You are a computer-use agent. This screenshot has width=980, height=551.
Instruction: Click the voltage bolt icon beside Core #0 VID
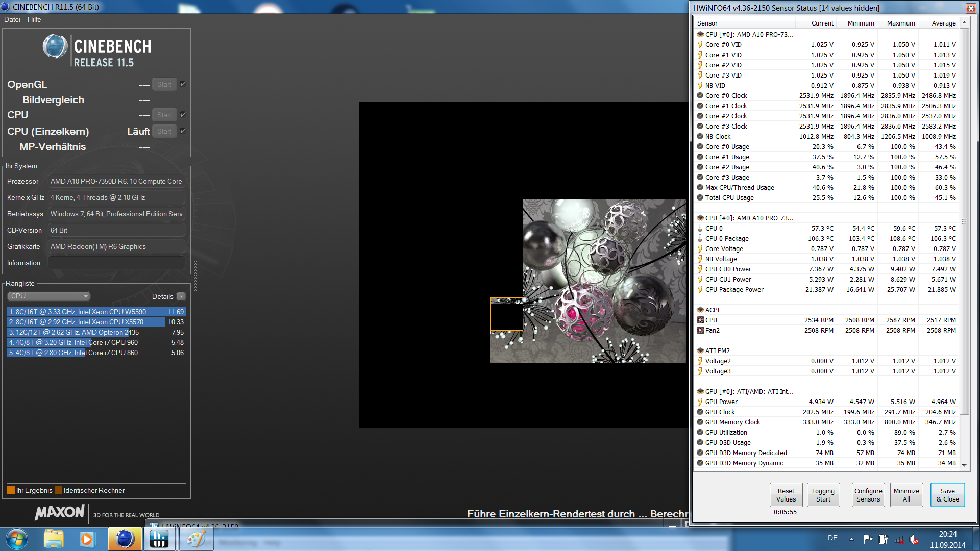pyautogui.click(x=700, y=45)
